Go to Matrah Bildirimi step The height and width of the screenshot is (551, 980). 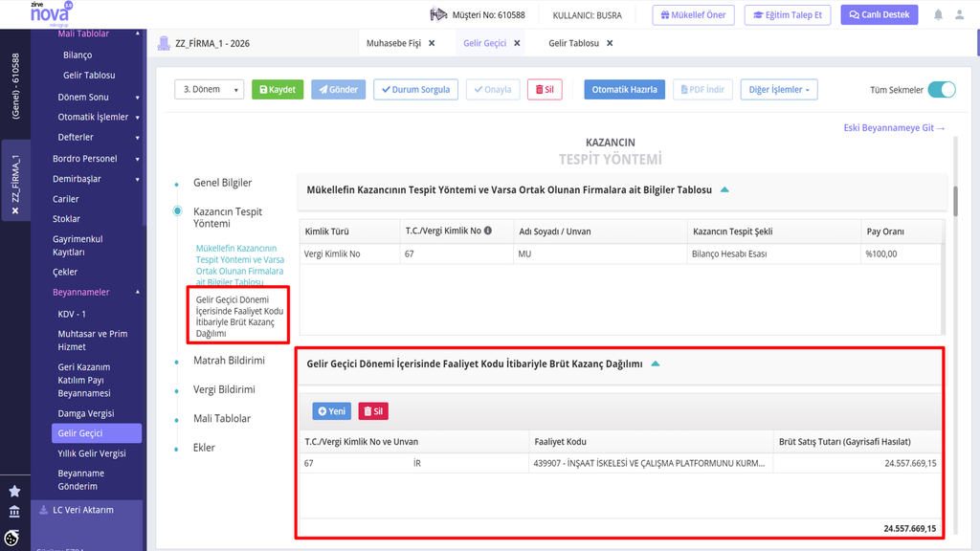(229, 361)
